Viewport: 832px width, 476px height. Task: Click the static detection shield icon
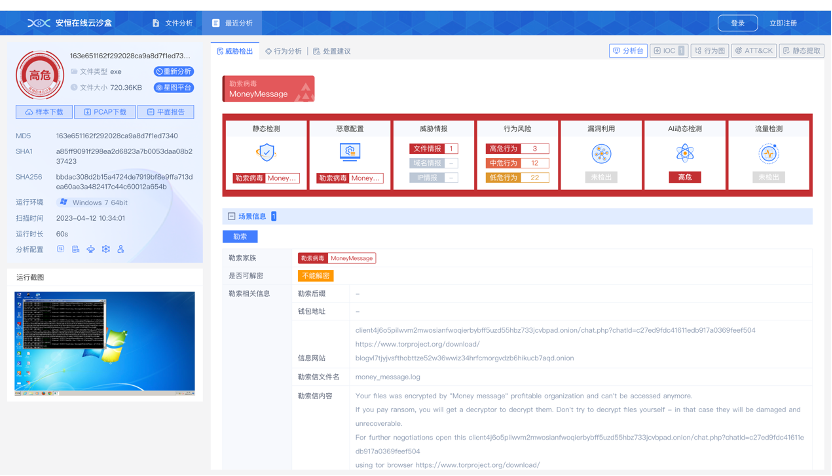(x=265, y=152)
